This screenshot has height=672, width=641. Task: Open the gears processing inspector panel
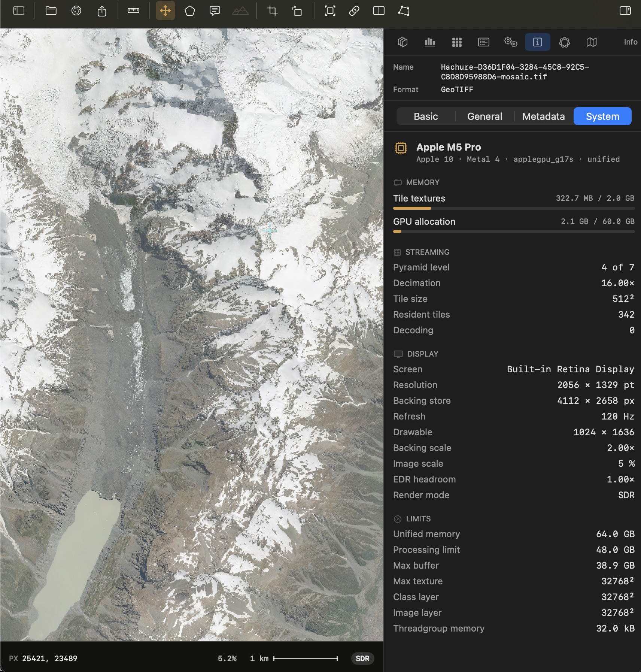[511, 42]
